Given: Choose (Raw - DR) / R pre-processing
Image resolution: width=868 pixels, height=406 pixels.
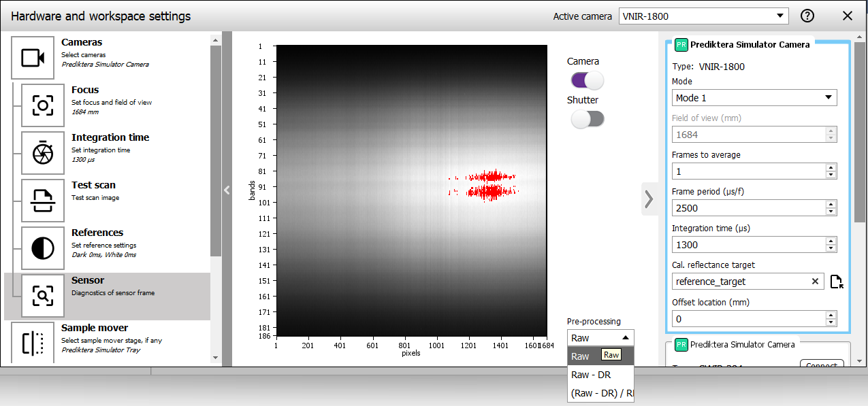Looking at the screenshot, I should (x=599, y=393).
